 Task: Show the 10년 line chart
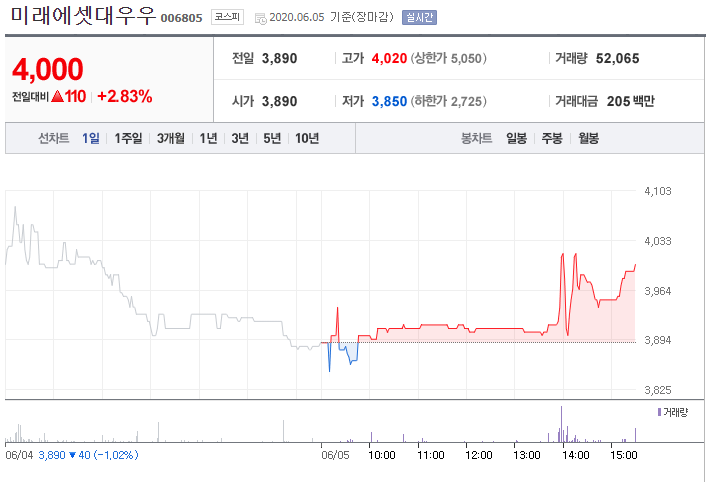pos(307,138)
